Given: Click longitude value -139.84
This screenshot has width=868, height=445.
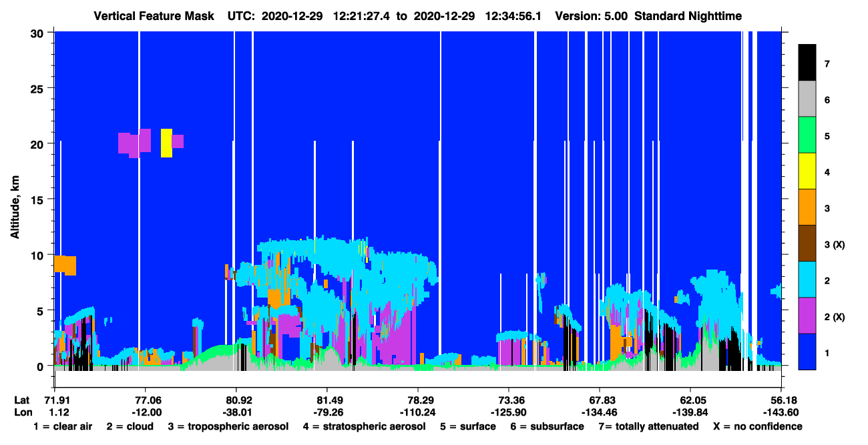Looking at the screenshot, I should (x=689, y=412).
